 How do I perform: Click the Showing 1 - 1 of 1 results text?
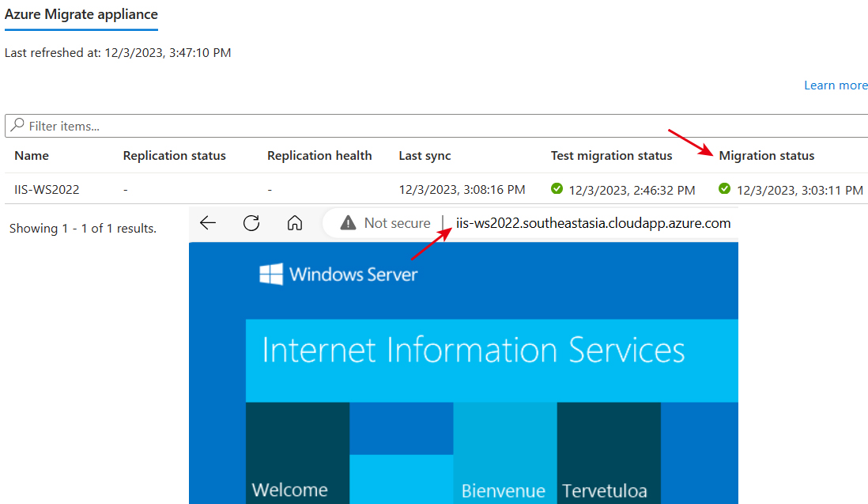click(x=83, y=228)
